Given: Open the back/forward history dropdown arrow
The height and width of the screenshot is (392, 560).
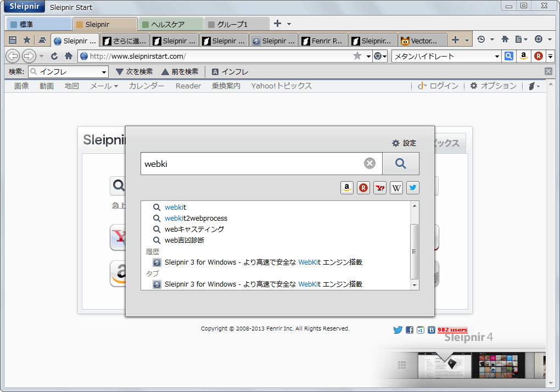Looking at the screenshot, I should (x=41, y=56).
